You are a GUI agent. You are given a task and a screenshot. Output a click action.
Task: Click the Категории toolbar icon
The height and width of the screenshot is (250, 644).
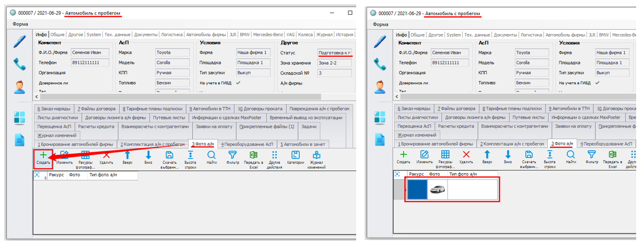(x=295, y=155)
